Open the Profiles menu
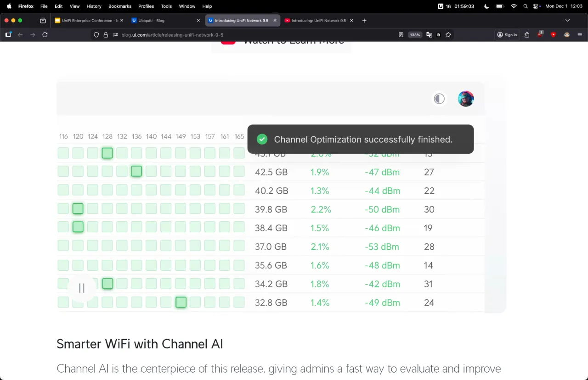The height and width of the screenshot is (380, 588). (x=146, y=6)
